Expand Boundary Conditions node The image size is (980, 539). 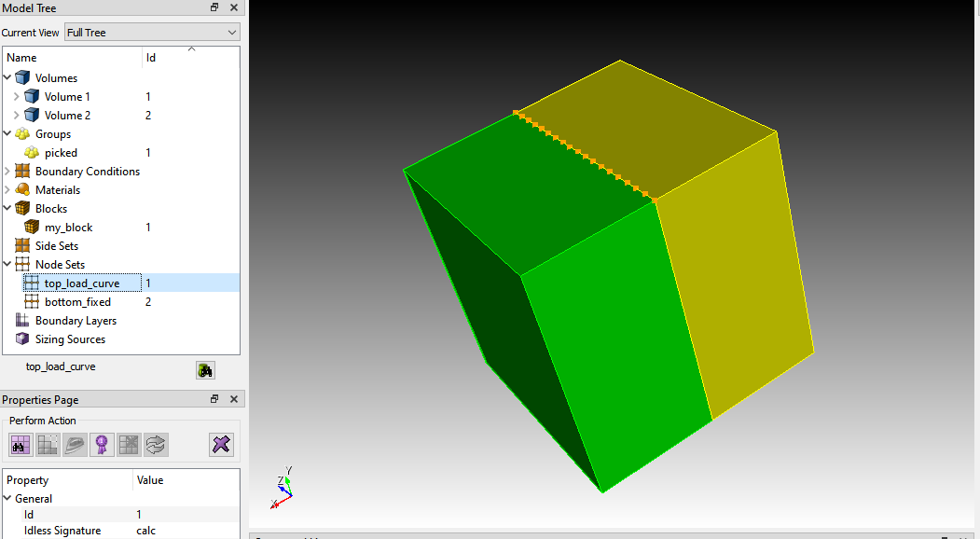click(x=7, y=172)
